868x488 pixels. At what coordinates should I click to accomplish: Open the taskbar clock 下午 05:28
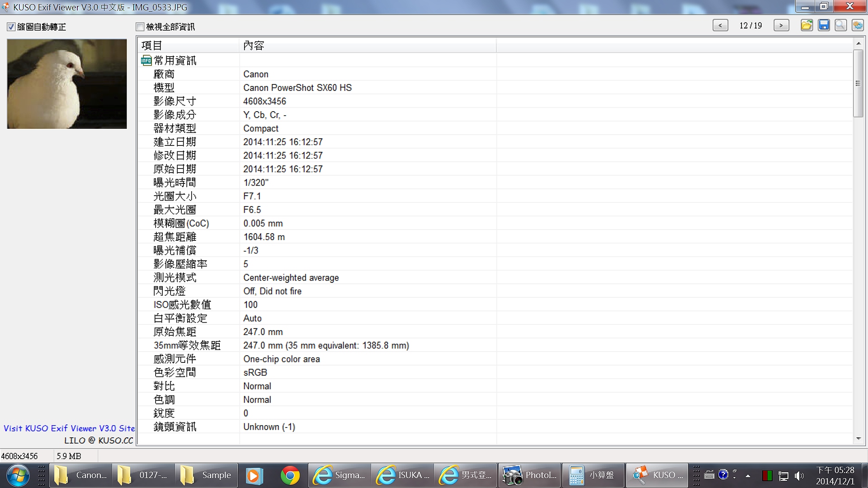(835, 476)
